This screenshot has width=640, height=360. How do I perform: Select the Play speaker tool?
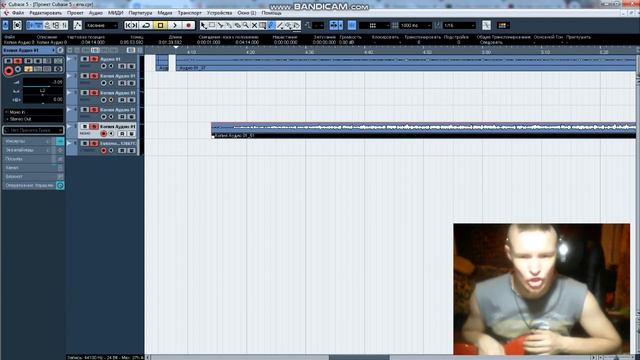(x=288, y=25)
